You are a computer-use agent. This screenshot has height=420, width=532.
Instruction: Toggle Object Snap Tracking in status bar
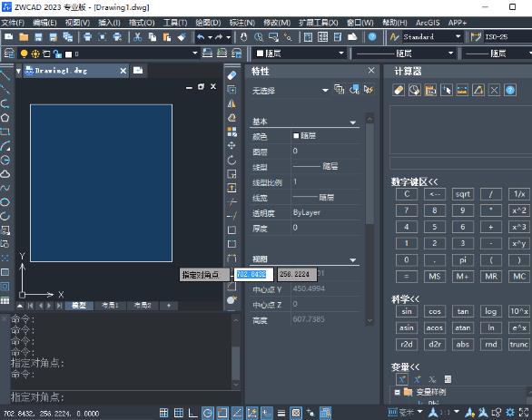click(x=237, y=413)
